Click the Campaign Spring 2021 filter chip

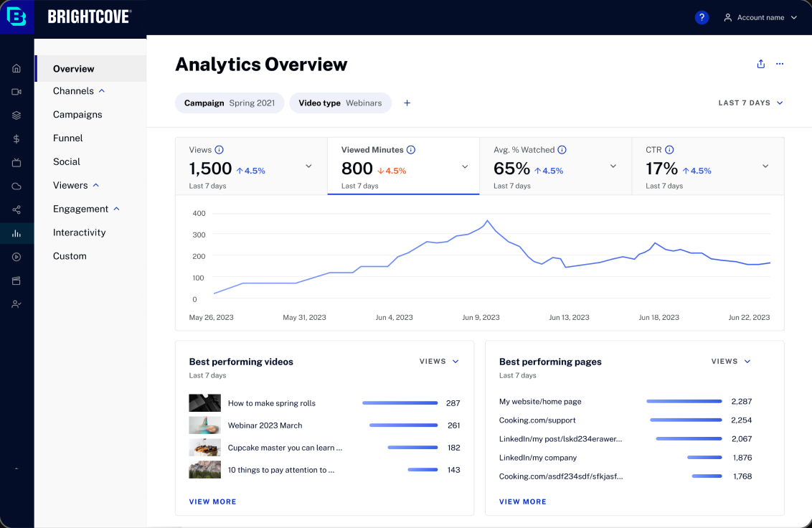[230, 103]
